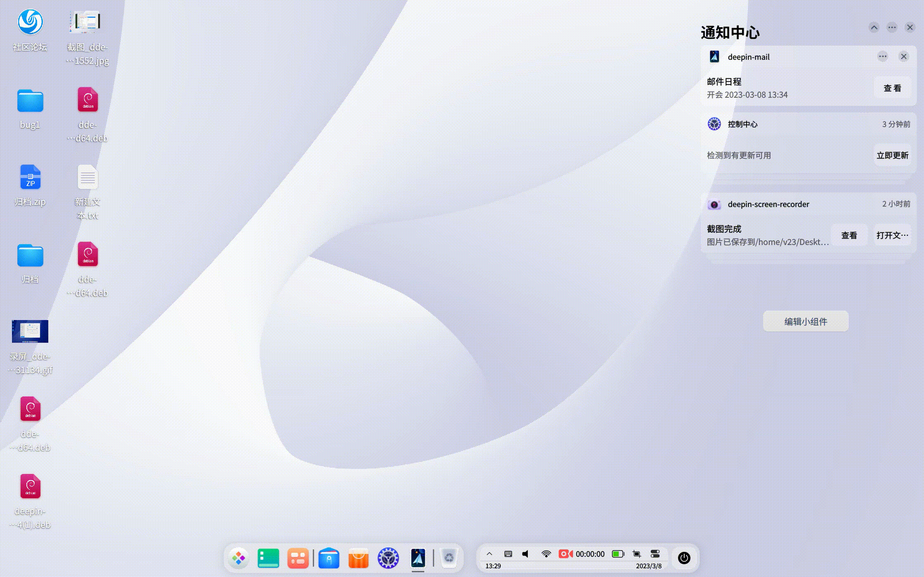Open notification center more options menu
Viewport: 924px width, 577px height.
pos(892,28)
